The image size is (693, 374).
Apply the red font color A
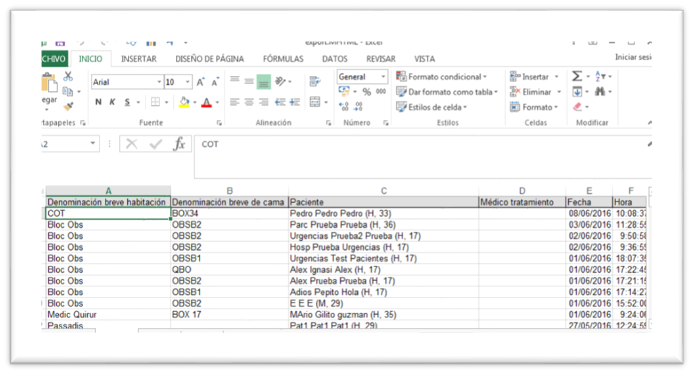206,103
